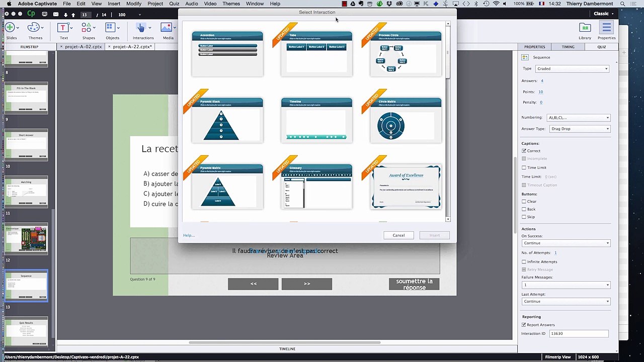
Task: Open the zoom level dropdown arrow
Action: 139,15
